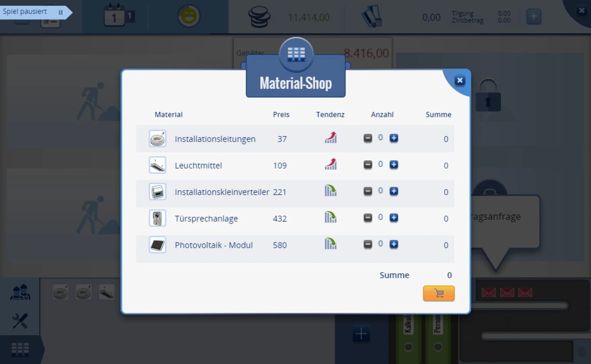Click the Summe column header
This screenshot has width=591, height=364.
(x=438, y=115)
